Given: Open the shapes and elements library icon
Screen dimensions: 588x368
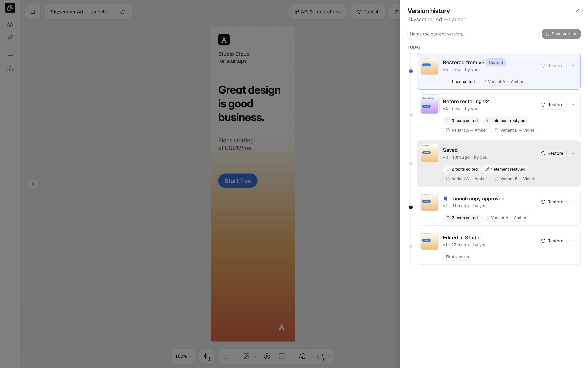Looking at the screenshot, I should pos(302,356).
